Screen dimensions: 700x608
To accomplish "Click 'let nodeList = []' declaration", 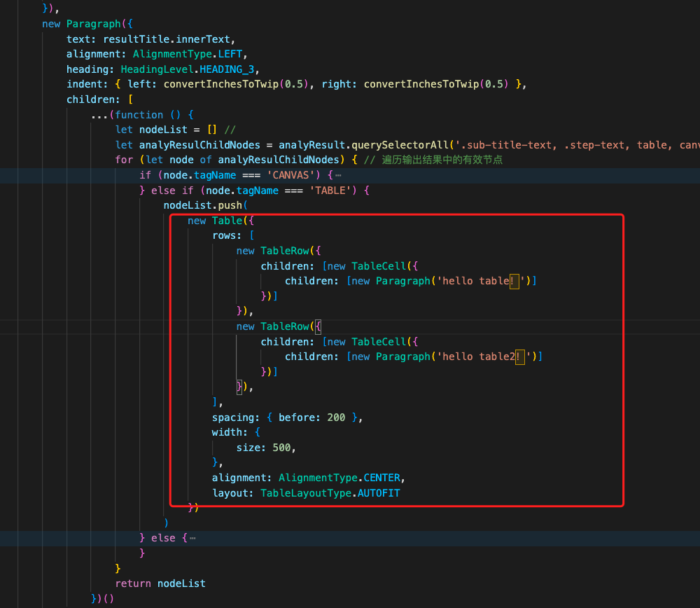I will click(x=167, y=130).
